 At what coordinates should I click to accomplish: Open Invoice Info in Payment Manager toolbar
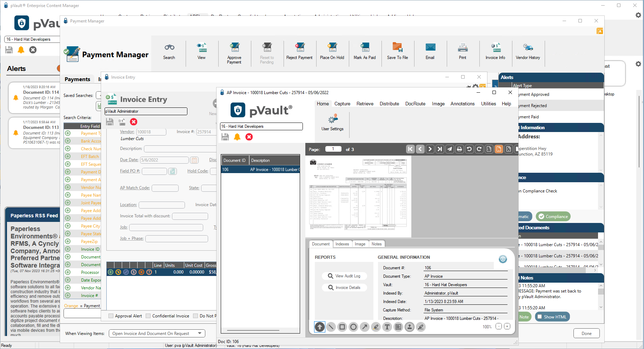495,52
